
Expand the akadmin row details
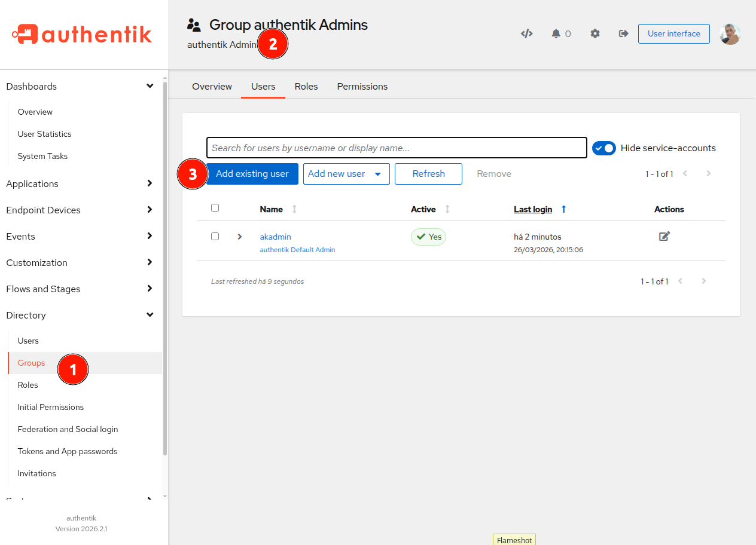240,237
